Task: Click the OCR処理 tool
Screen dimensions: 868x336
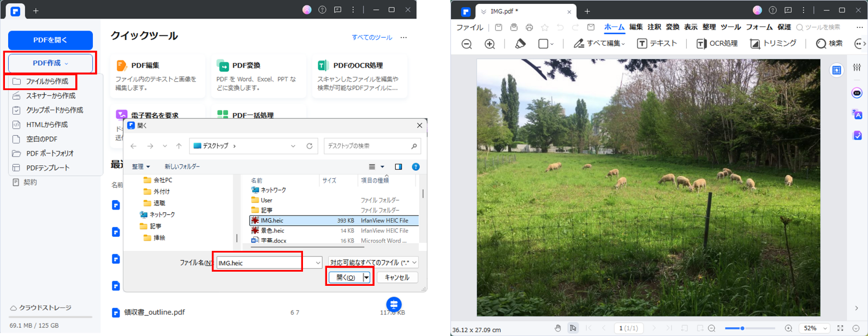Action: coord(717,44)
